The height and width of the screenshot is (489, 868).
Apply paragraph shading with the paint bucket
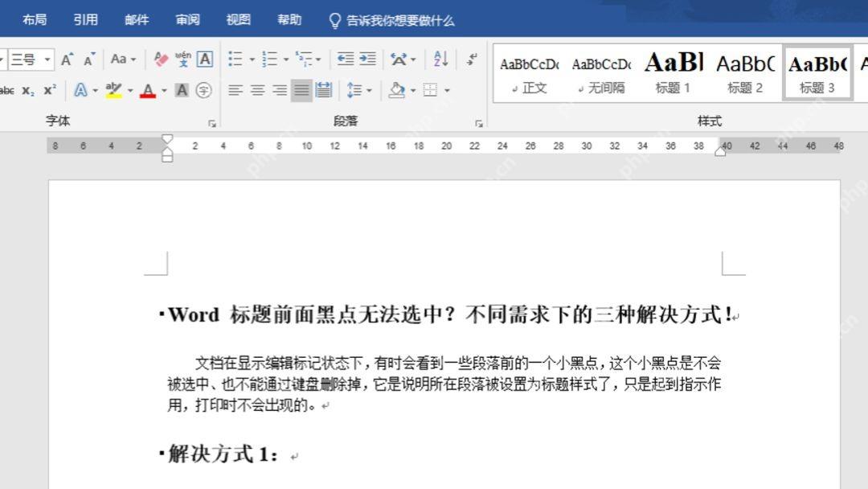(x=396, y=90)
